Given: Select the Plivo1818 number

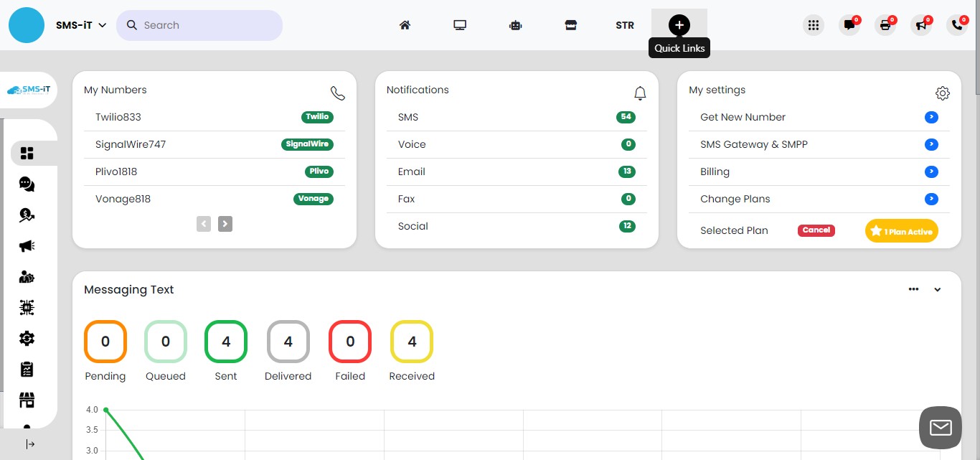Looking at the screenshot, I should [x=116, y=172].
